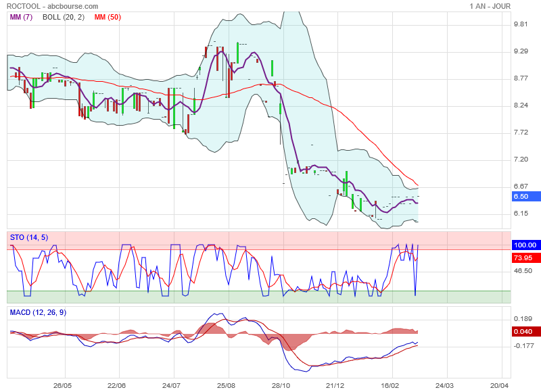Click the 7.72 price axis label

tap(521, 132)
